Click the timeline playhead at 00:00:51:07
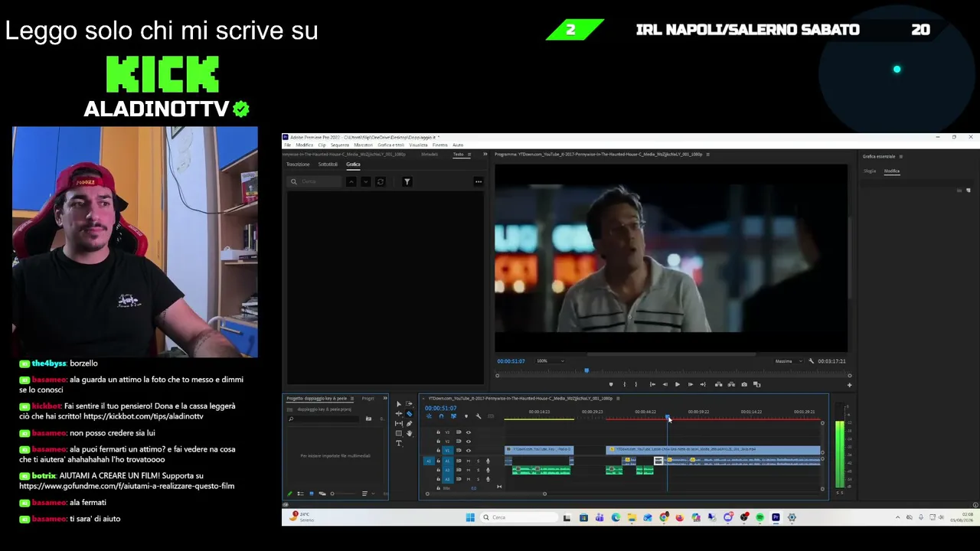This screenshot has width=980, height=551. click(668, 418)
